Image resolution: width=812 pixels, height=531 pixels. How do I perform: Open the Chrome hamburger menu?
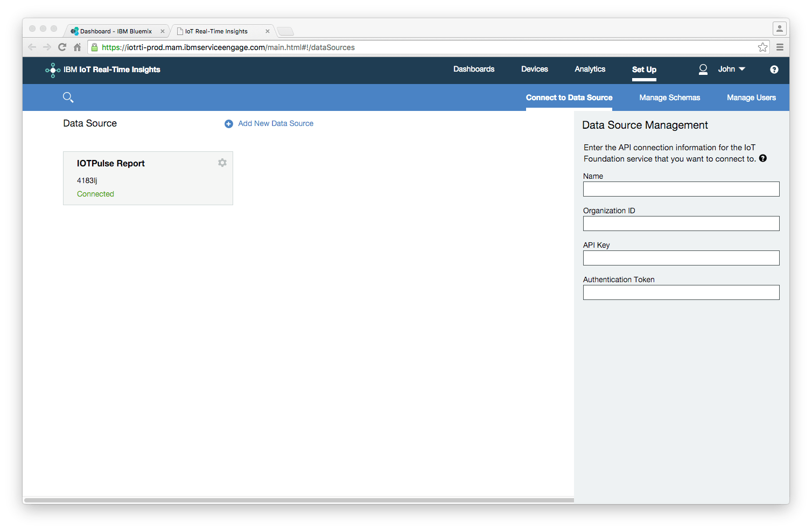[780, 47]
